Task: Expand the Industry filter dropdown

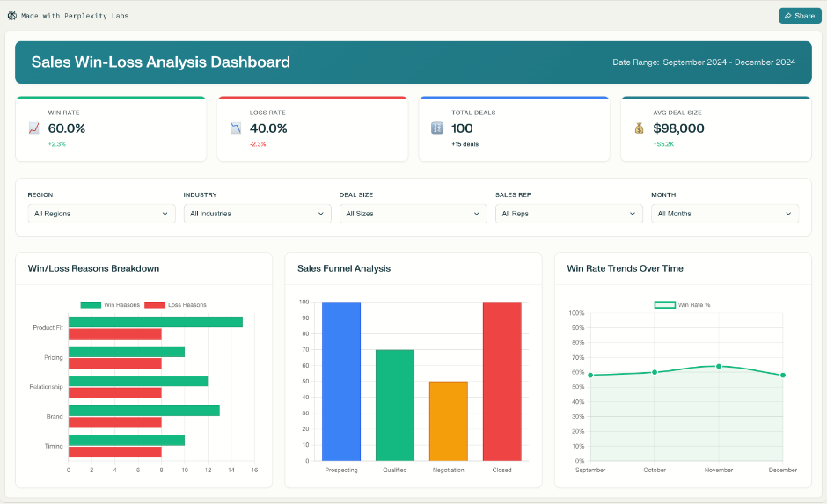Action: coord(257,214)
